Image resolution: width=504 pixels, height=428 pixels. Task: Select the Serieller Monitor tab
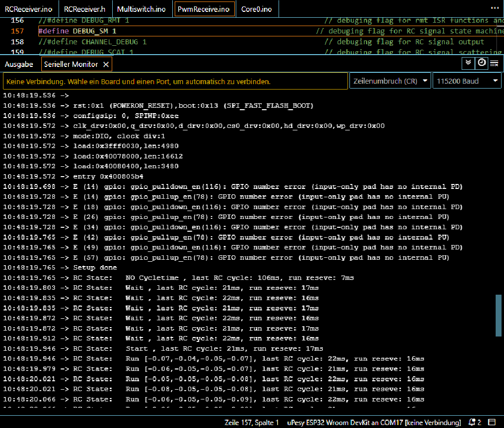point(71,64)
